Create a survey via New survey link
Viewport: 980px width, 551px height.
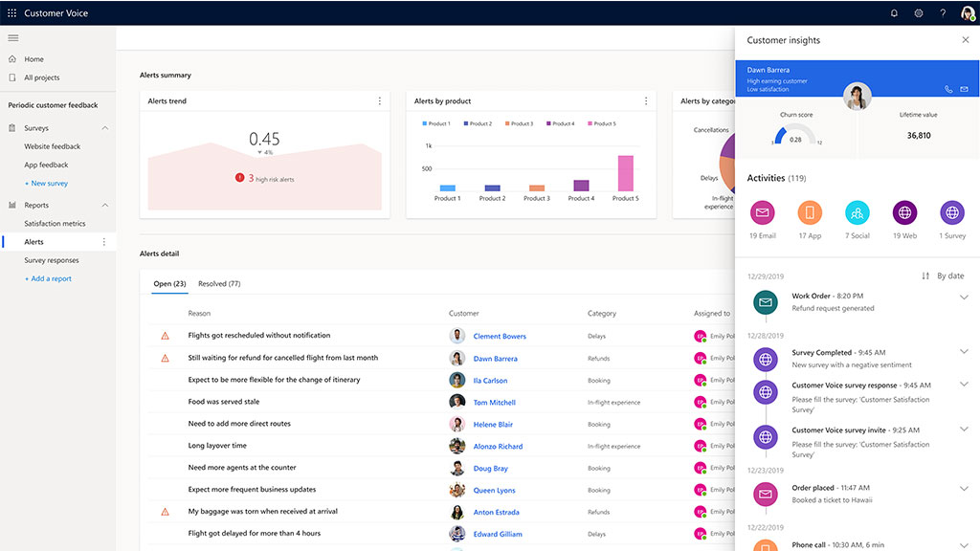pos(50,183)
